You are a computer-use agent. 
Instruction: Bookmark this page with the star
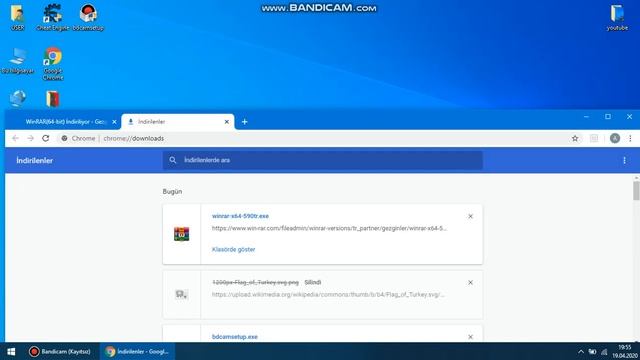pyautogui.click(x=575, y=138)
